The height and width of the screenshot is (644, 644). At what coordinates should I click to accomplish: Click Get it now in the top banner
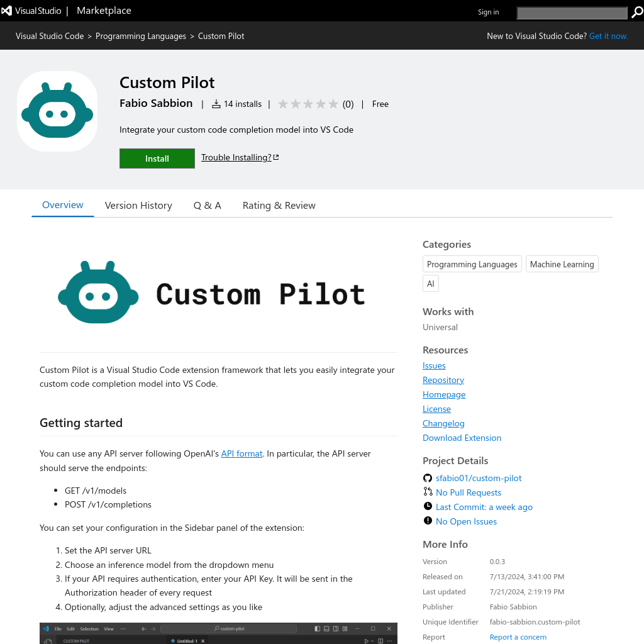click(608, 36)
